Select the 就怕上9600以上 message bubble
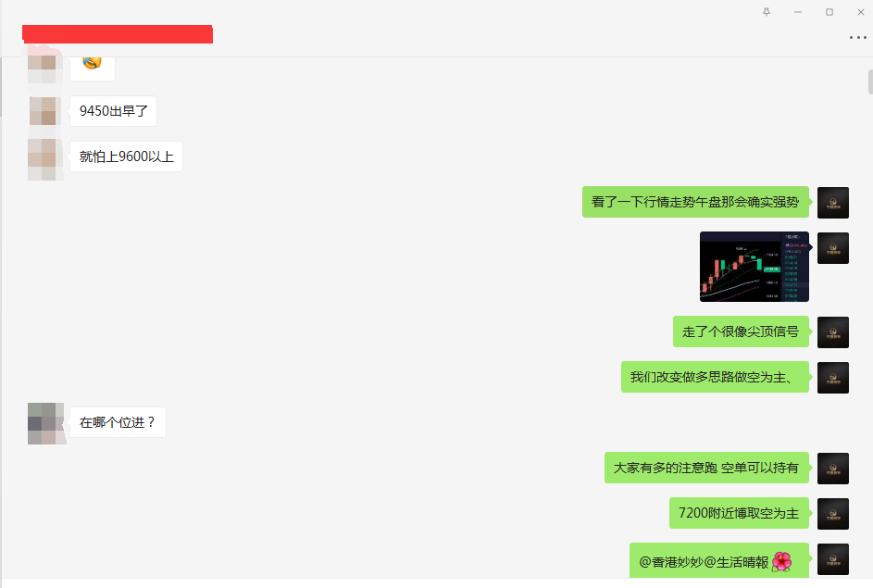 127,156
